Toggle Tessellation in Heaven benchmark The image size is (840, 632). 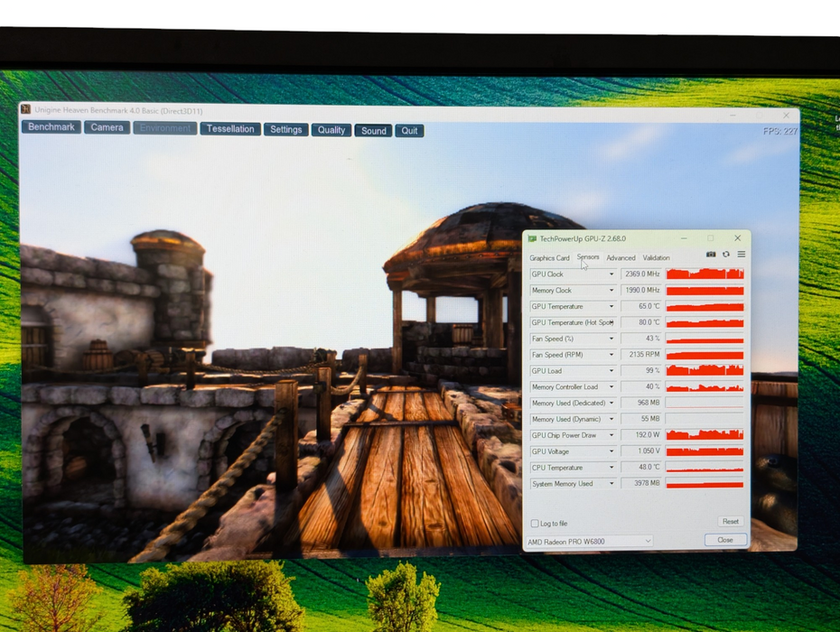coord(230,129)
